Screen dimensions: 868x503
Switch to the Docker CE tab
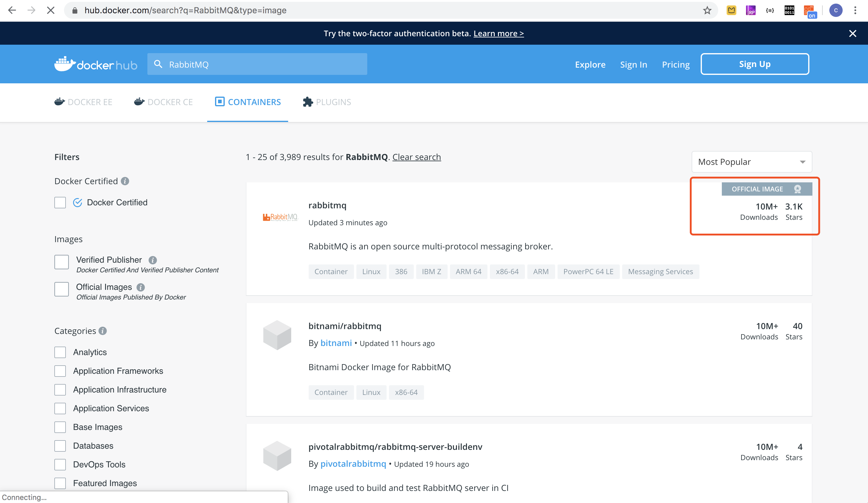(163, 102)
